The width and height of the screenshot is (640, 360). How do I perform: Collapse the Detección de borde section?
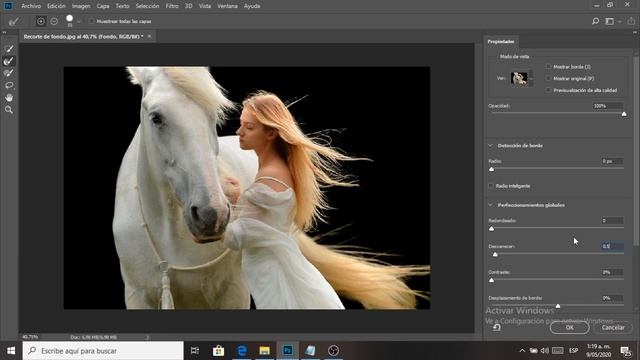coord(491,146)
